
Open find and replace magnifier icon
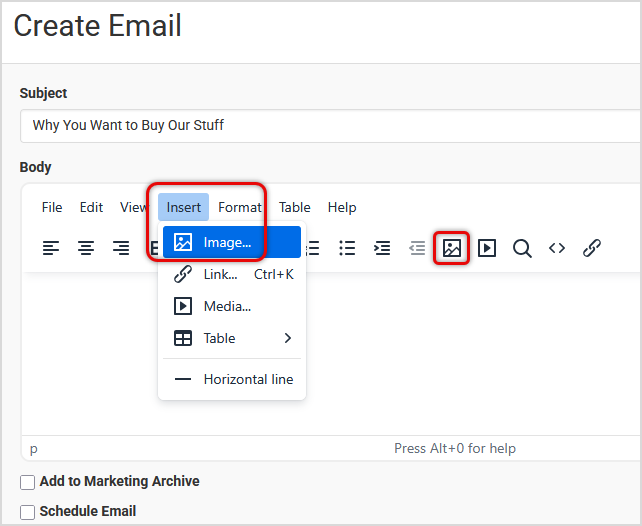pos(522,248)
